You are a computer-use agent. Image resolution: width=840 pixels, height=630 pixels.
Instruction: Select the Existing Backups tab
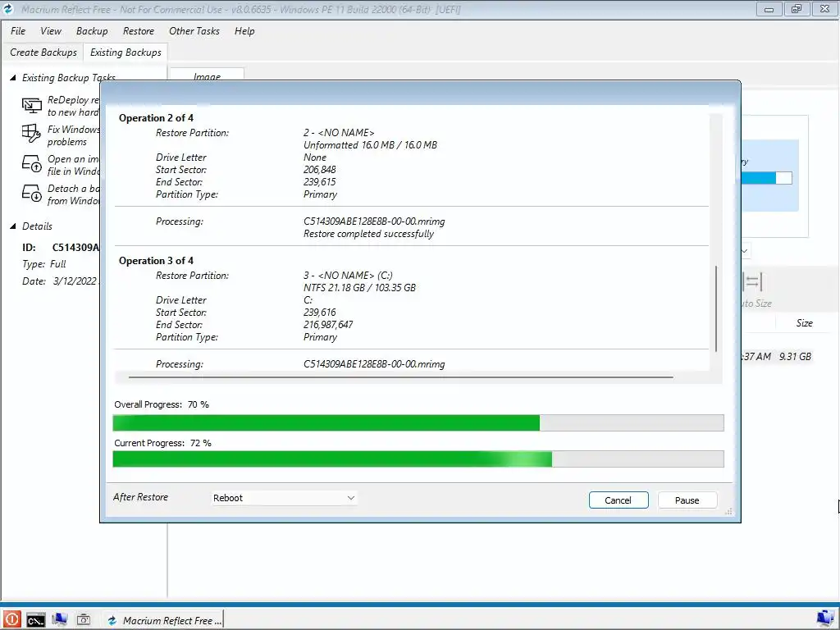126,52
